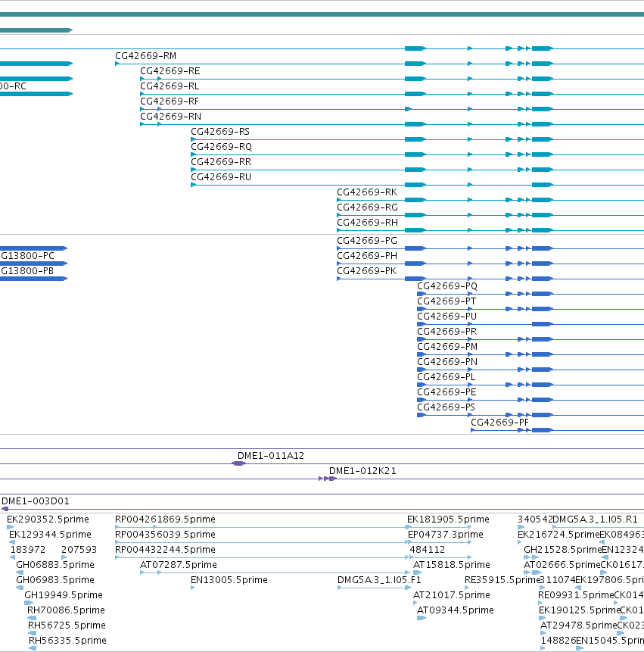Select the CG42669-PQ protein label
This screenshot has width=644, height=652.
(447, 286)
